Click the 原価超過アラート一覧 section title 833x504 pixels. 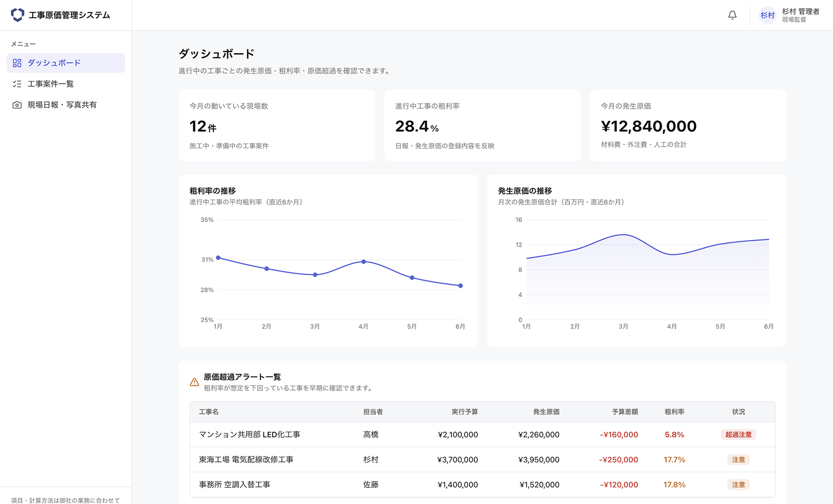242,377
